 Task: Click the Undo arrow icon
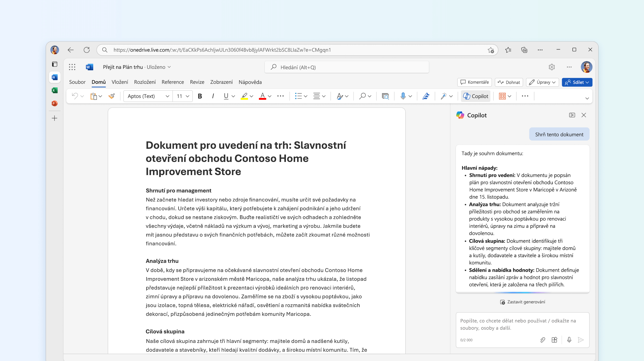[x=75, y=96]
